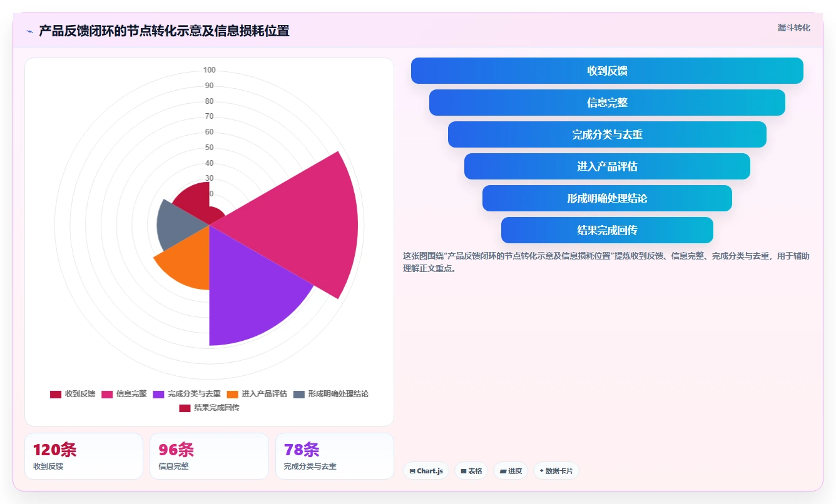Click the legend label 结果完成回传
The image size is (836, 504).
[217, 408]
